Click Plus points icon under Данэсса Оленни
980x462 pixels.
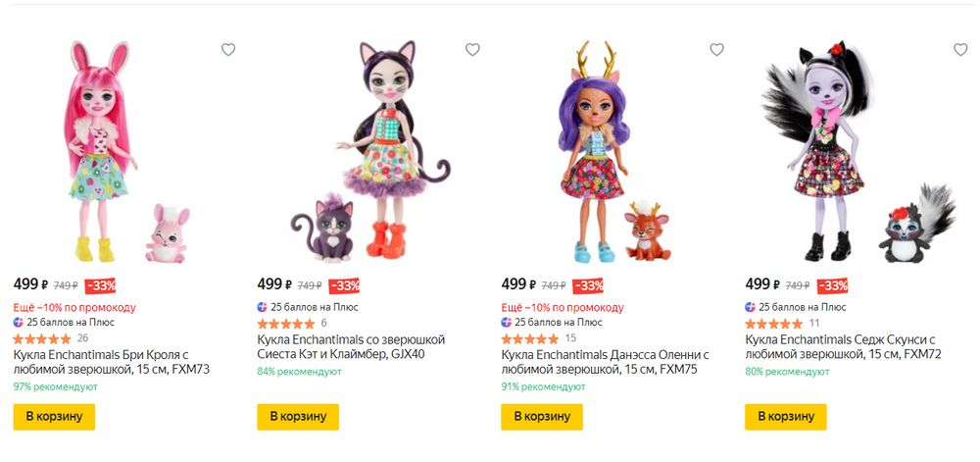point(507,322)
